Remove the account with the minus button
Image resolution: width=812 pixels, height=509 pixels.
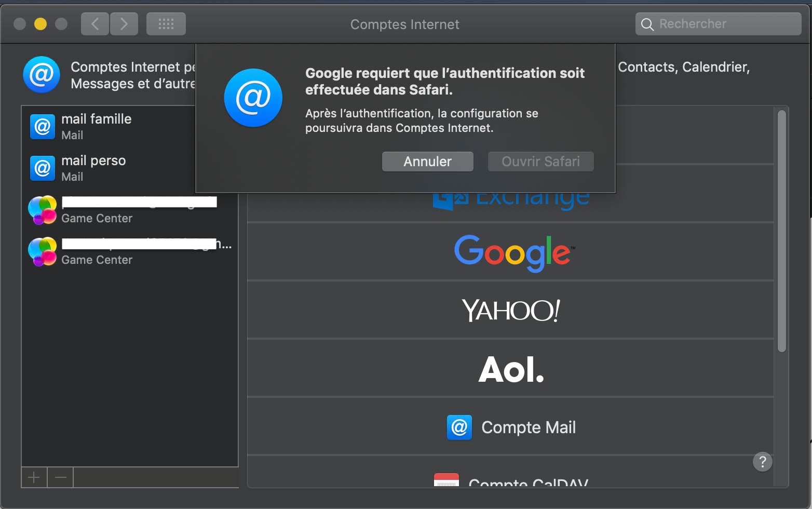(x=61, y=477)
